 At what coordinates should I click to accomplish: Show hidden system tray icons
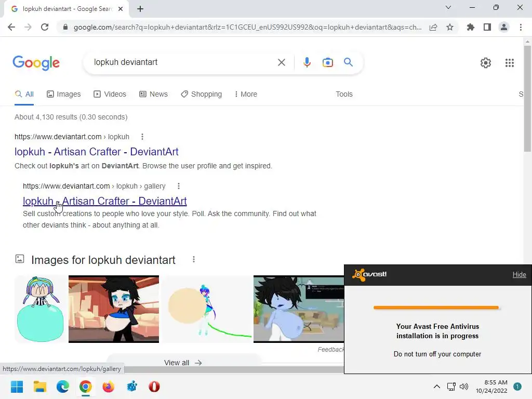point(437,387)
